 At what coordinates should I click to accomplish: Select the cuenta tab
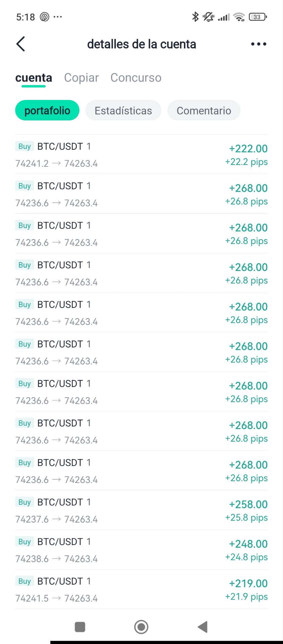click(34, 77)
